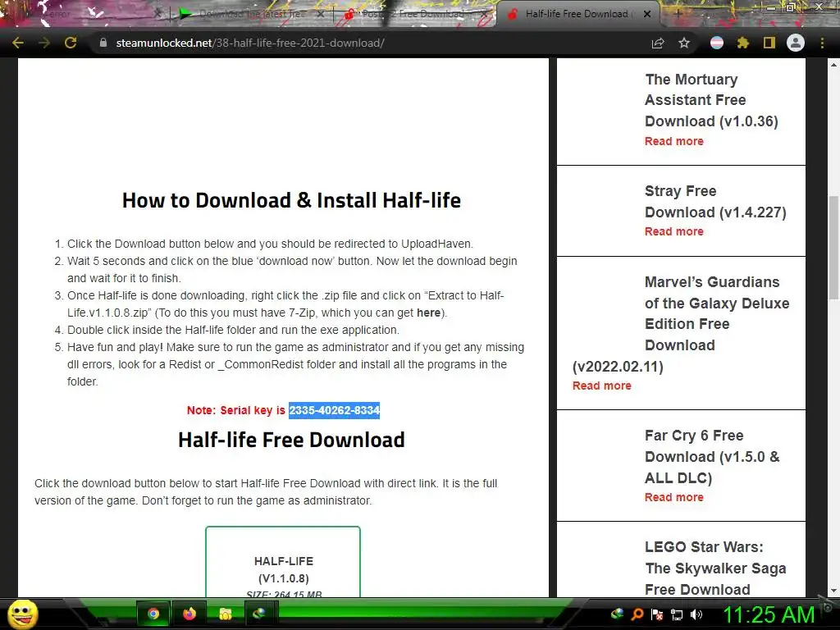
Task: Click the vertical page scrollbar thumb
Action: coord(833,248)
